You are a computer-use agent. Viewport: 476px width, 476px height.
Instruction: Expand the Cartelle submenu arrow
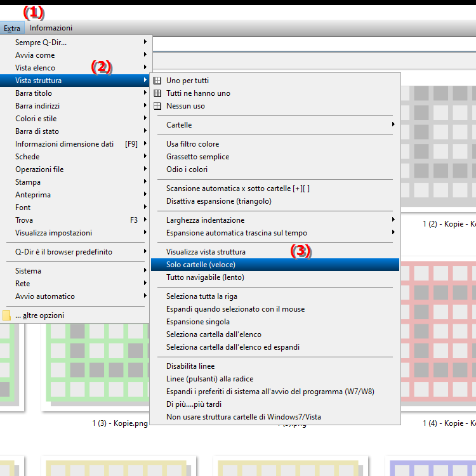tap(393, 124)
